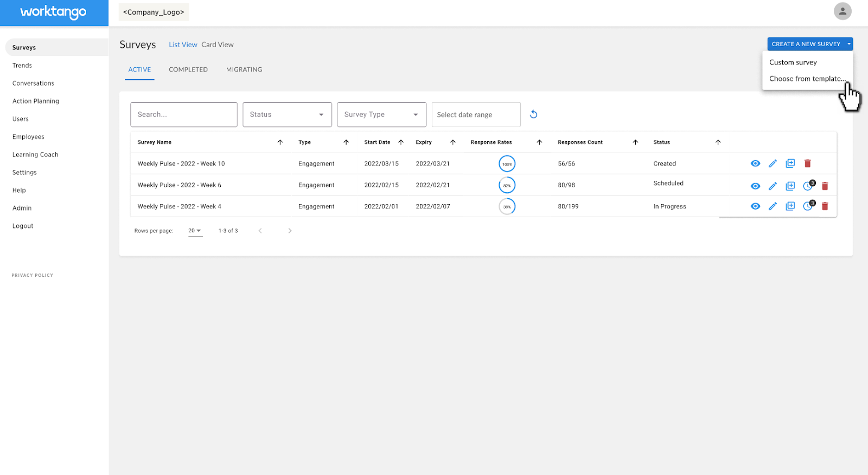Screen dimensions: 868x475
Task: Sort by Start Date arrow
Action: [x=401, y=142]
